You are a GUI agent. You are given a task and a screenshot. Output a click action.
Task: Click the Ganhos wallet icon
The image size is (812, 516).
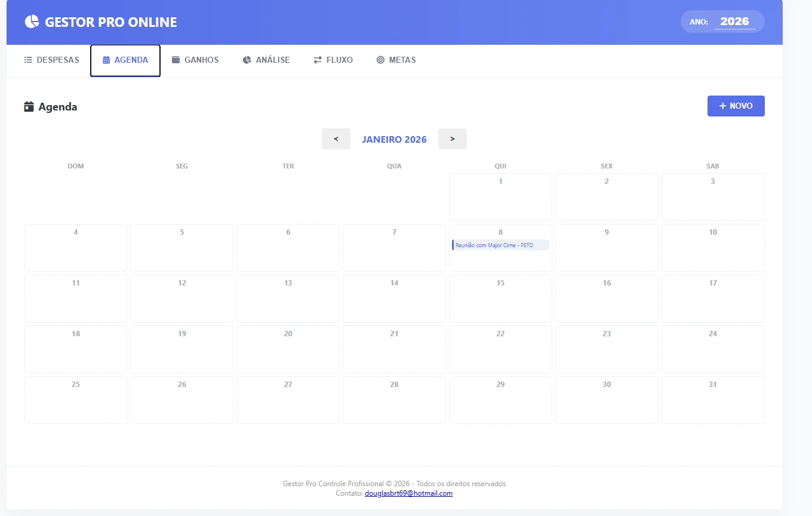click(x=176, y=60)
